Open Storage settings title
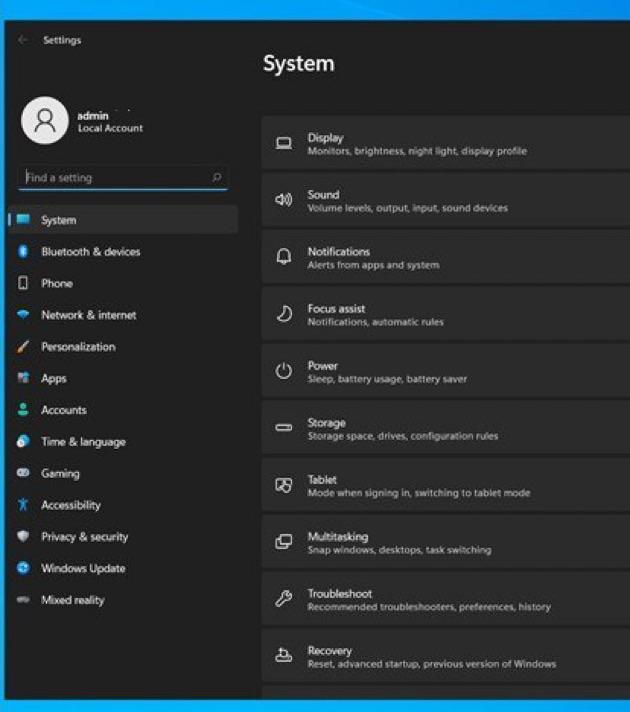The width and height of the screenshot is (630, 712). point(327,423)
